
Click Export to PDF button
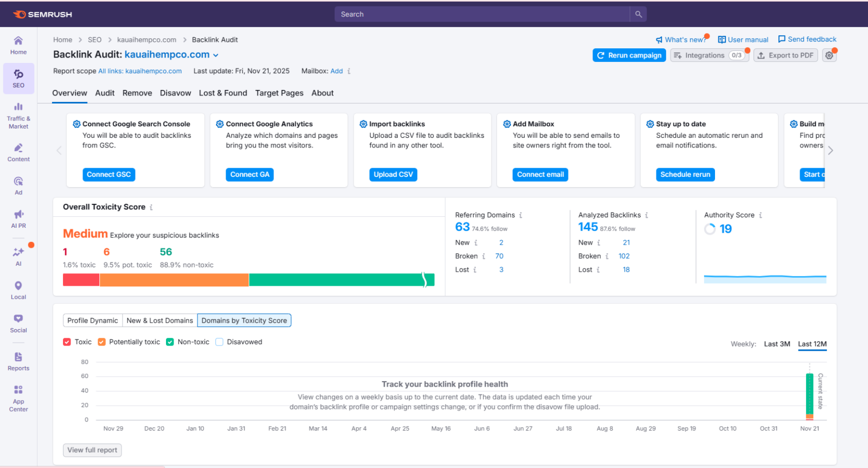786,55
